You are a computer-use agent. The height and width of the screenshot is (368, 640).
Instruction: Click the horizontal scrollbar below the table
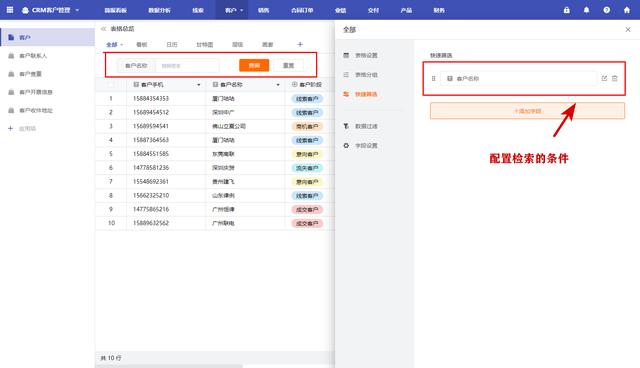pyautogui.click(x=169, y=366)
